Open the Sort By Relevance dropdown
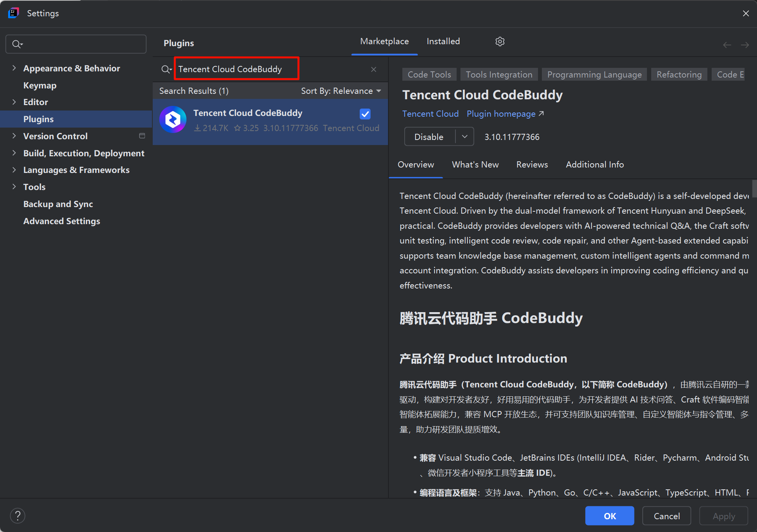757x532 pixels. click(x=341, y=91)
